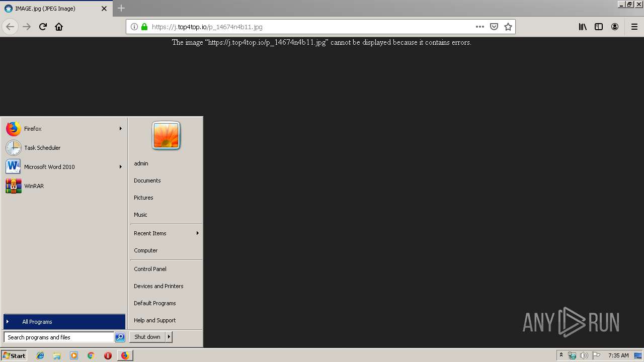
Task: Click the Start button
Action: pyautogui.click(x=14, y=355)
